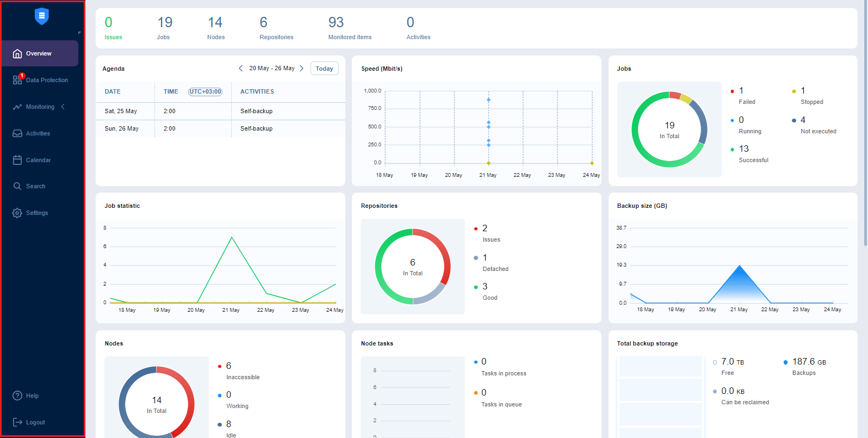Click the Activities inbox icon
This screenshot has width=868, height=438.
click(x=17, y=133)
